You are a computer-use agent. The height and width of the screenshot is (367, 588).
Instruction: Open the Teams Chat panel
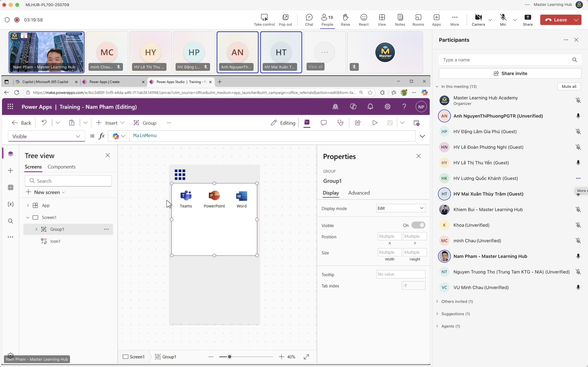pos(309,20)
